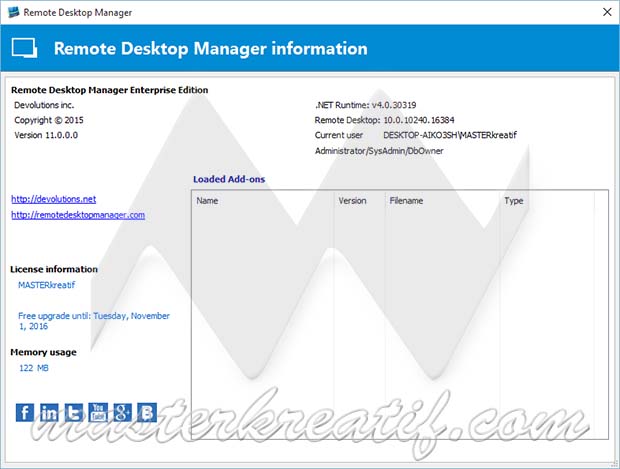Open the Twitter social icon
620x469 pixels.
tap(74, 412)
